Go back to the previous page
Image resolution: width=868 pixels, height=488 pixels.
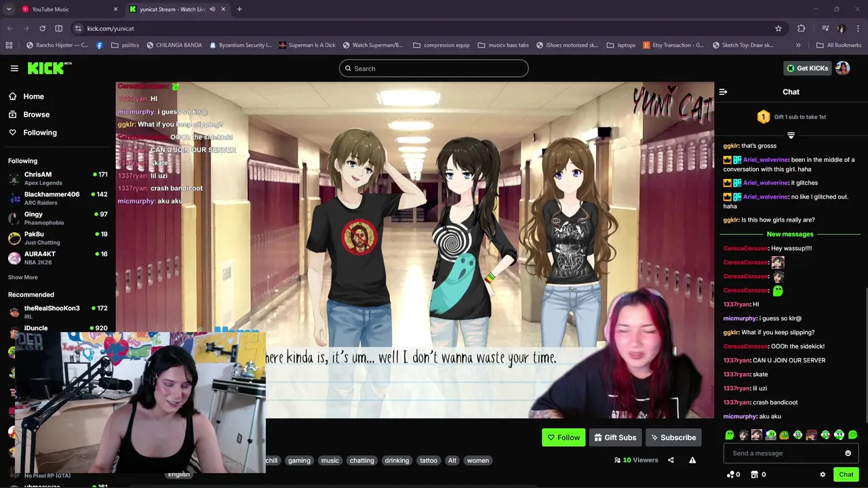click(9, 28)
